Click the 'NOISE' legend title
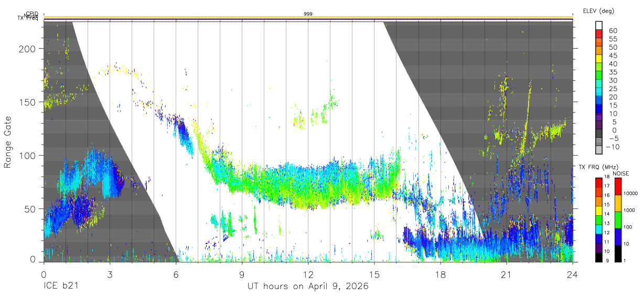Viewport: 644px width, 297px height. point(620,173)
